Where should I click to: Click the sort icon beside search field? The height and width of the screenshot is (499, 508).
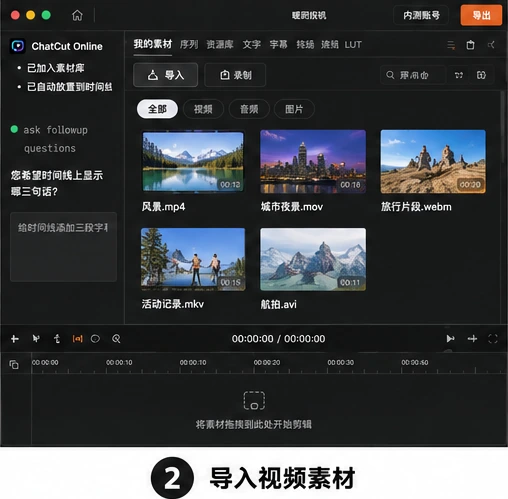[459, 75]
